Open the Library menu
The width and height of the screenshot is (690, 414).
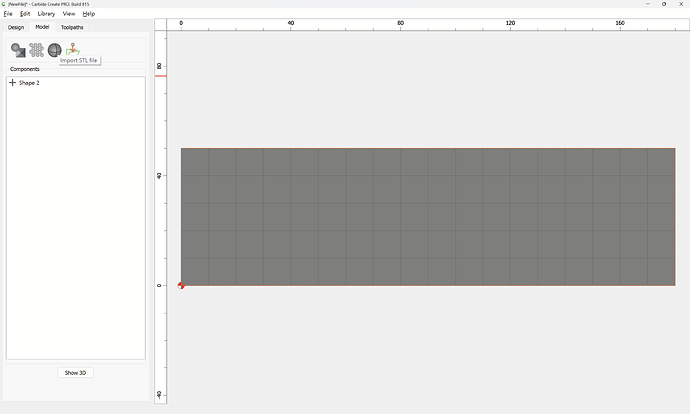tap(46, 14)
